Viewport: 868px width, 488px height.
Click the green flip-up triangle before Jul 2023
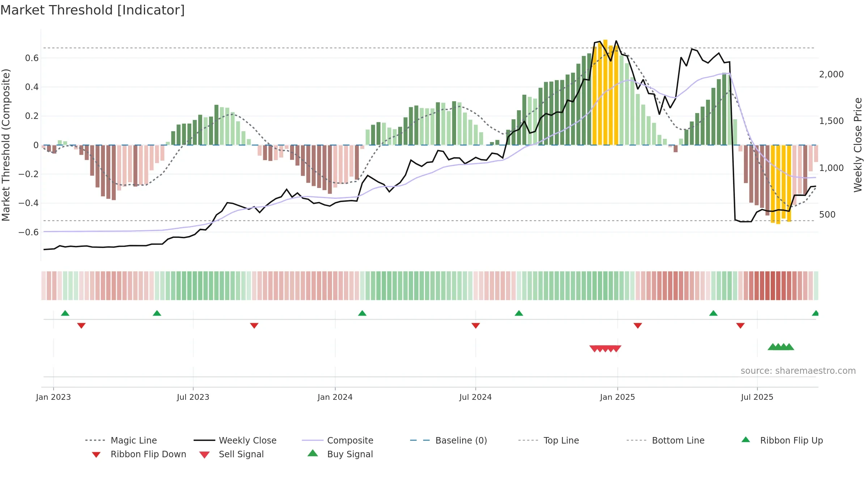click(x=157, y=313)
